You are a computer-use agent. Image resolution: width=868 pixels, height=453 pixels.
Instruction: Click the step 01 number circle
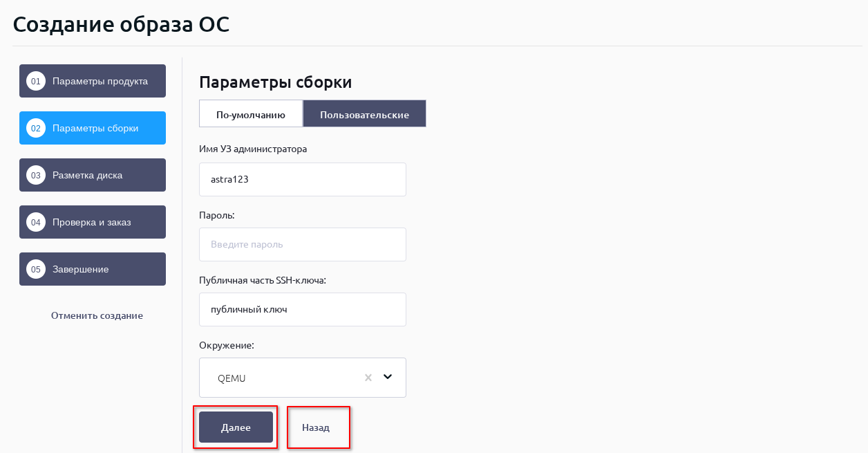(36, 81)
